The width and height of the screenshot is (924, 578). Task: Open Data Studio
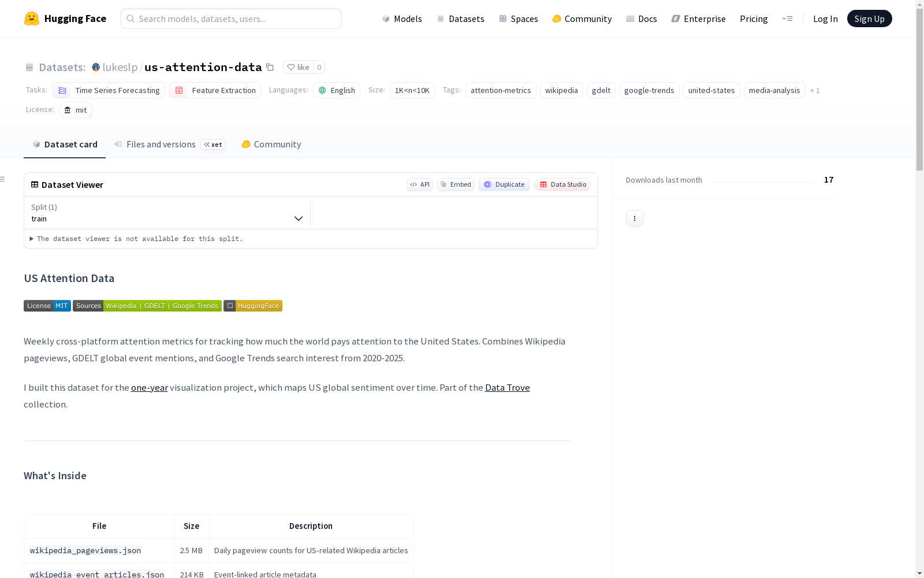click(x=562, y=184)
